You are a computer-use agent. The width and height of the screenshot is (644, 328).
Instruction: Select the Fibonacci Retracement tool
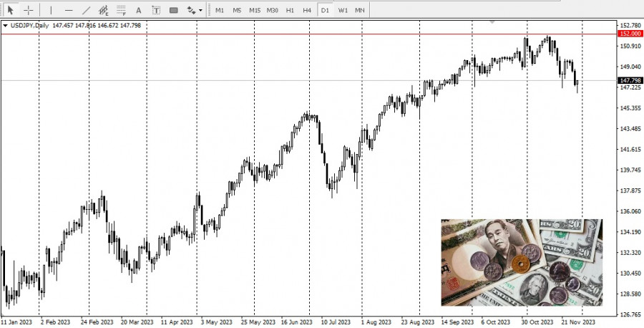click(x=121, y=10)
